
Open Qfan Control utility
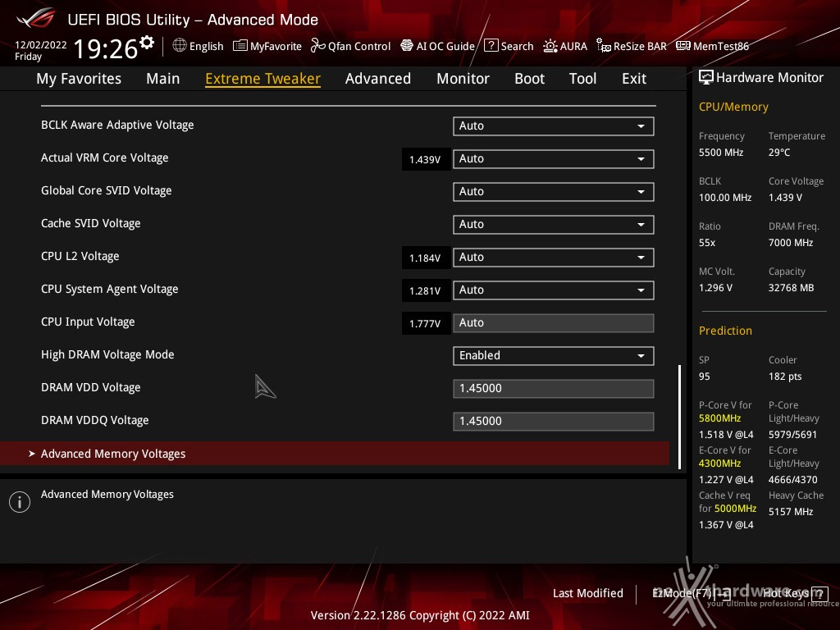click(x=351, y=46)
